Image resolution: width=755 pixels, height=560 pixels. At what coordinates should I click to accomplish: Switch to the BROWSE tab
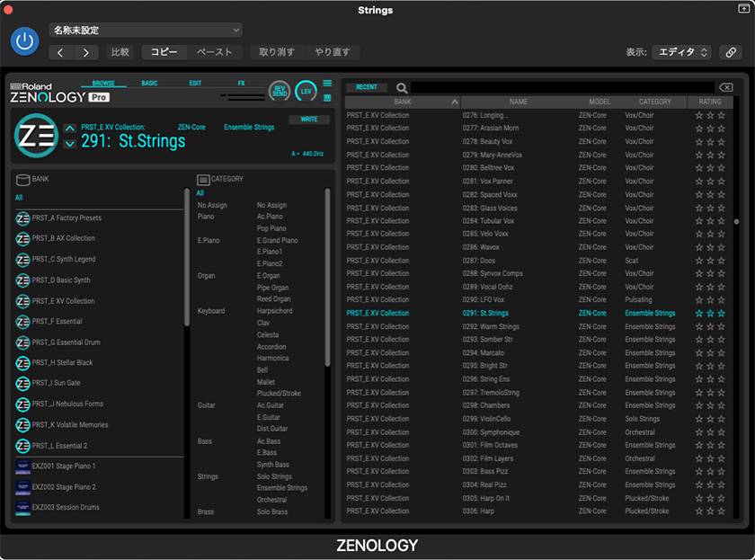pos(103,83)
